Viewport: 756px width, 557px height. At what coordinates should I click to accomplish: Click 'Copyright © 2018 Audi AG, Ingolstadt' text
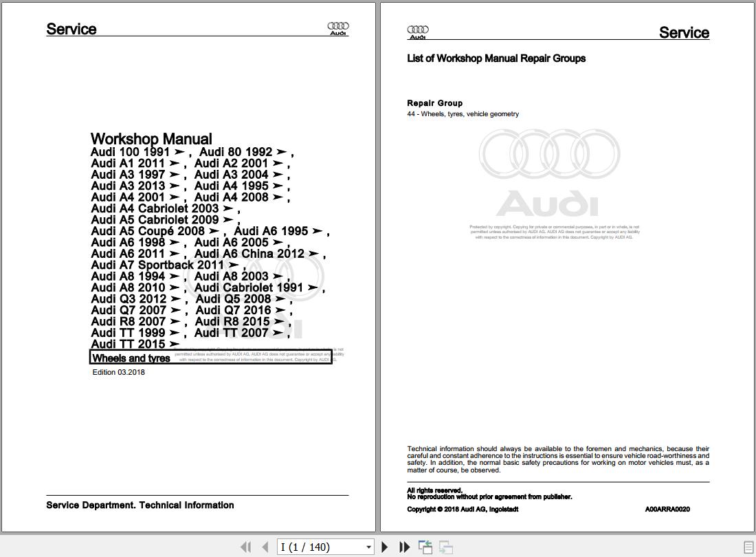[x=463, y=510]
